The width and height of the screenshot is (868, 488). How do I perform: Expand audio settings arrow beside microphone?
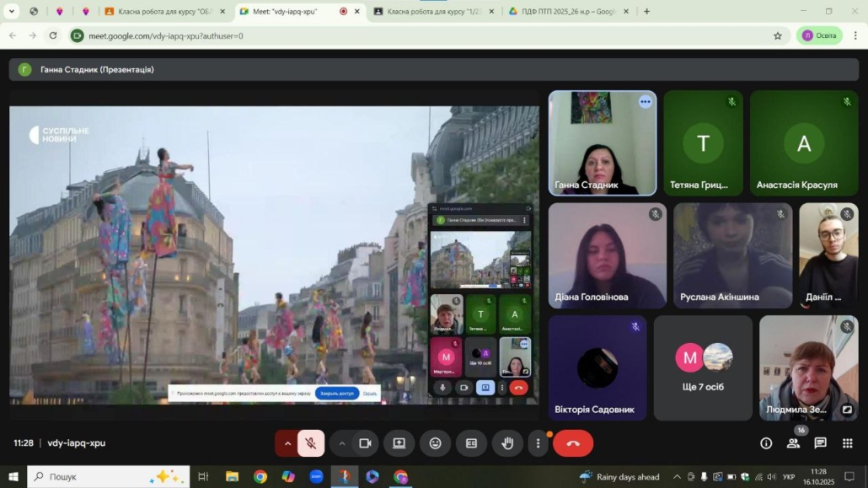pos(288,443)
